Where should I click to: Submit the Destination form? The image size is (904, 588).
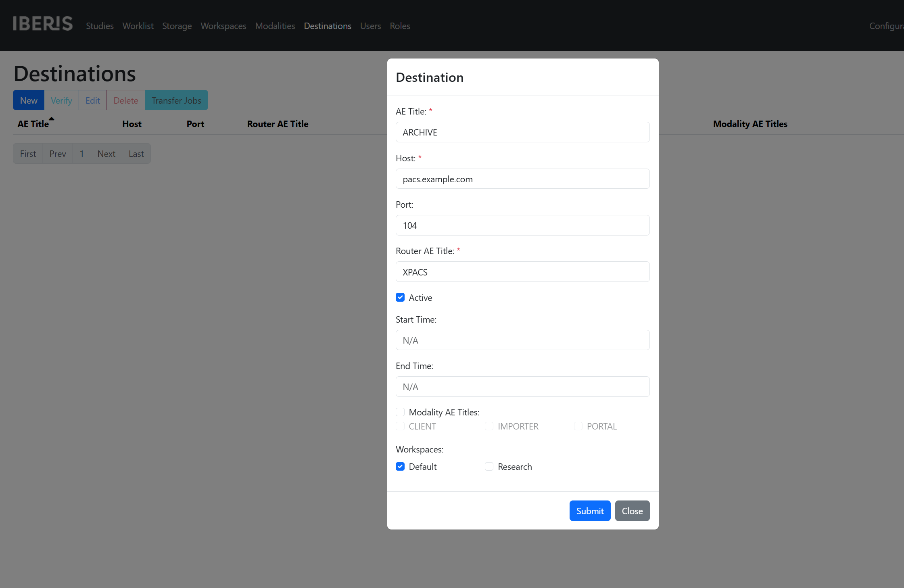click(x=590, y=511)
